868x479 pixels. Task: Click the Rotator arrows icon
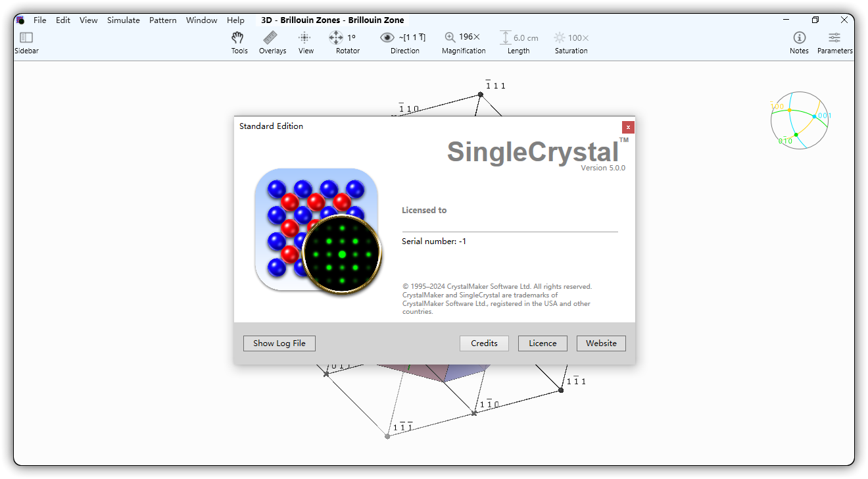[336, 38]
